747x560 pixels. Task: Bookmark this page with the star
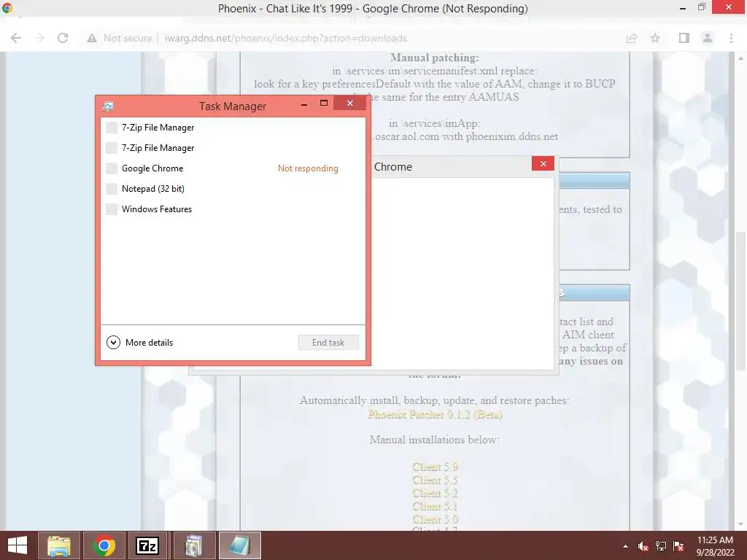655,38
